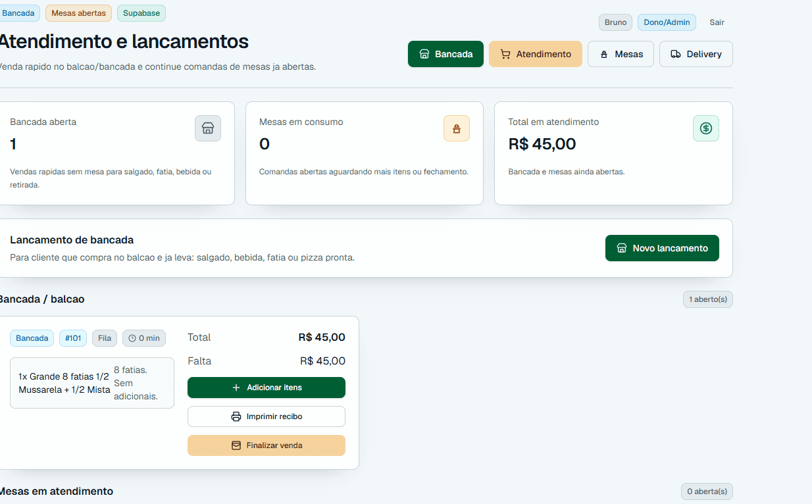The width and height of the screenshot is (812, 504).
Task: Click the Mesas em atendimento heading
Action: pyautogui.click(x=56, y=491)
